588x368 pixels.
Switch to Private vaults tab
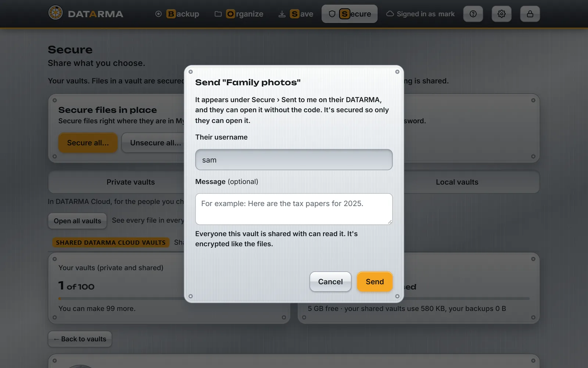click(x=130, y=182)
